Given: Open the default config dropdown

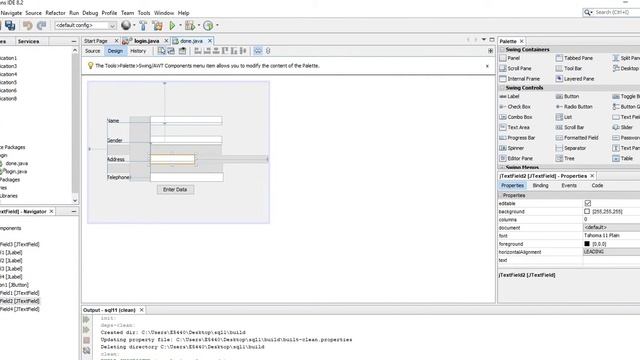Looking at the screenshot, I should pyautogui.click(x=112, y=25).
